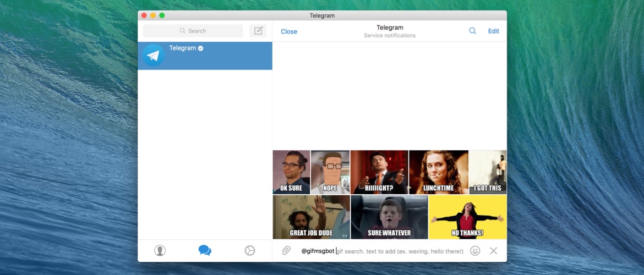Screen dimensions: 644x275
Task: Open the emoji smiley picker
Action: (475, 251)
